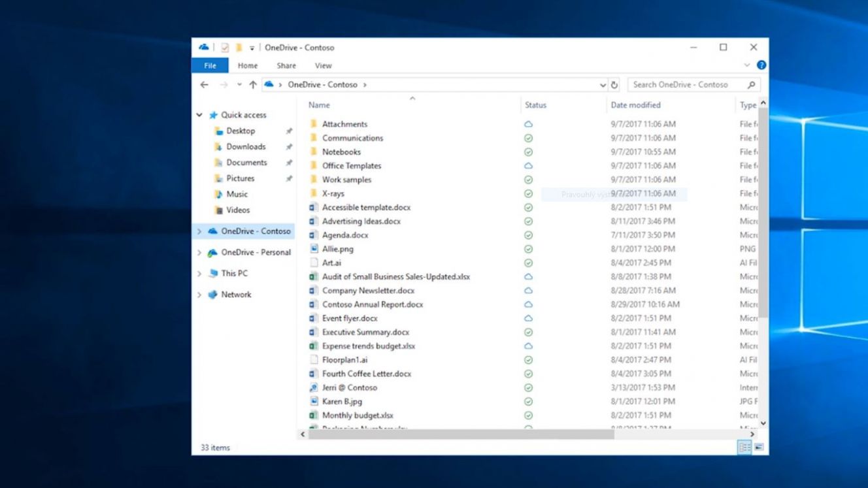Open the Recent locations dropdown arrow

(x=239, y=85)
